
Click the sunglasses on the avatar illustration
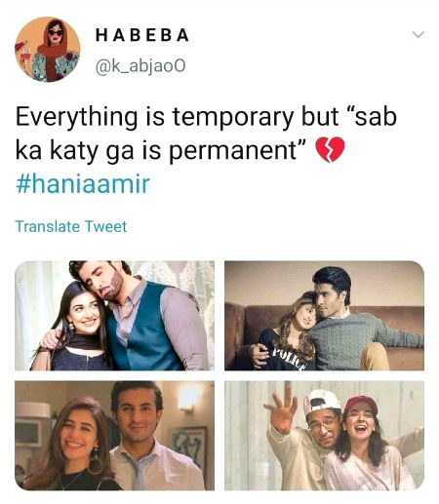tap(56, 33)
